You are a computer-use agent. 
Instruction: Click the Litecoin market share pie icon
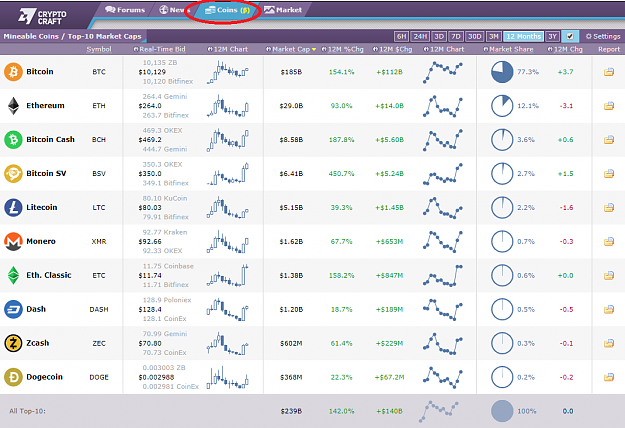click(x=502, y=208)
